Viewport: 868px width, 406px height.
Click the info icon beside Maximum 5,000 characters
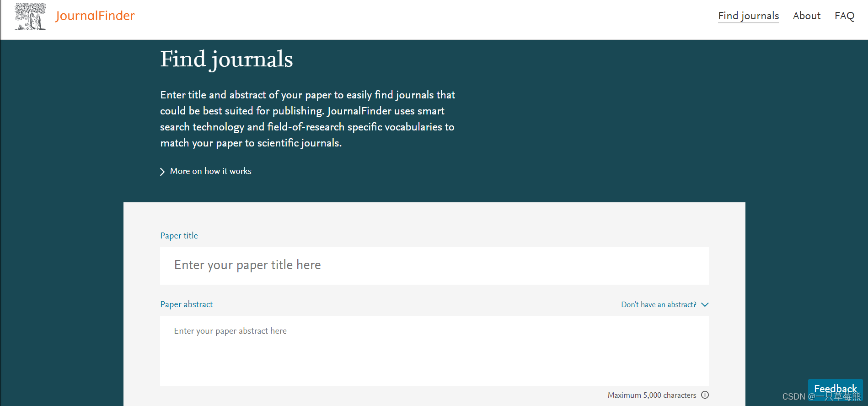[x=705, y=395]
